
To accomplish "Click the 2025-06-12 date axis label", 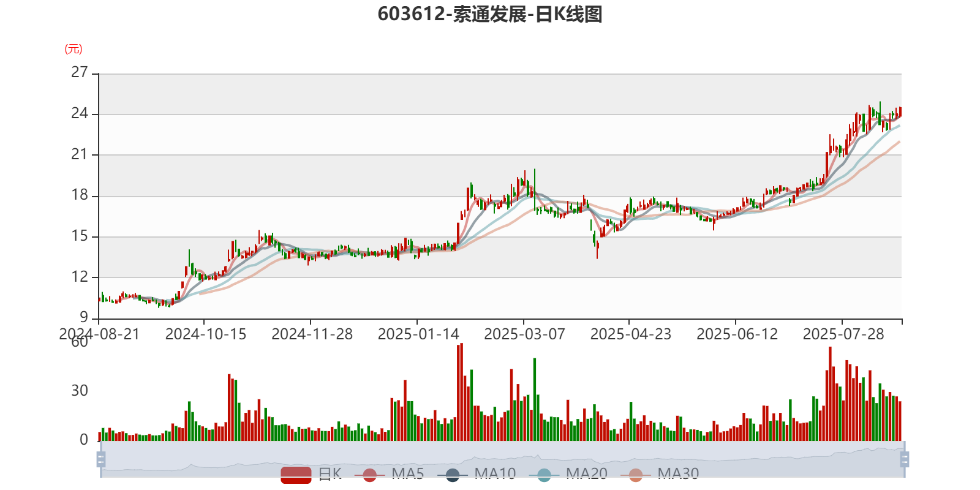I will [737, 334].
